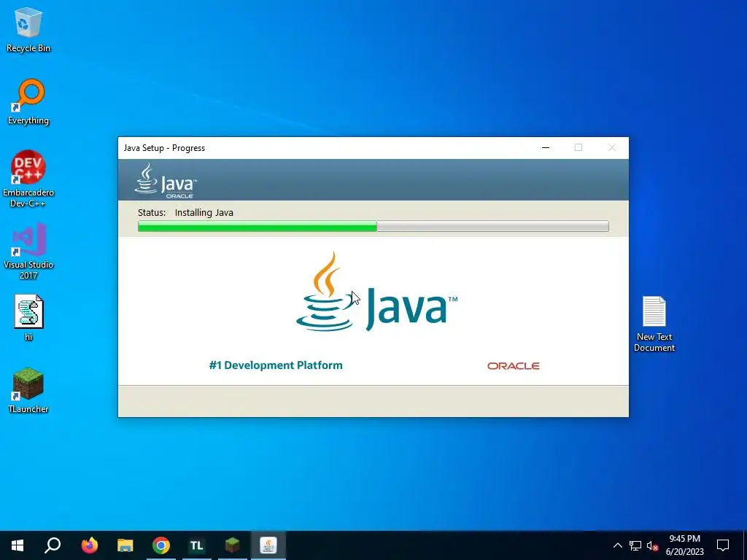
Task: Switch to the TL launcher taskbar icon
Action: (197, 545)
